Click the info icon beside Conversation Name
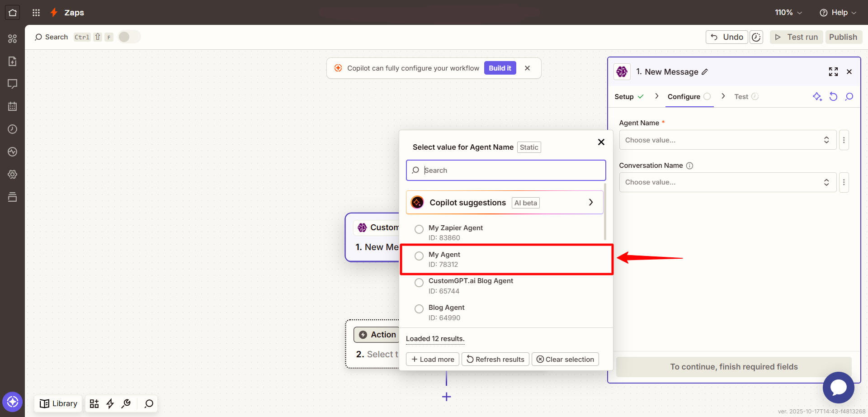Screen dimensions: 868x417 pos(689,166)
